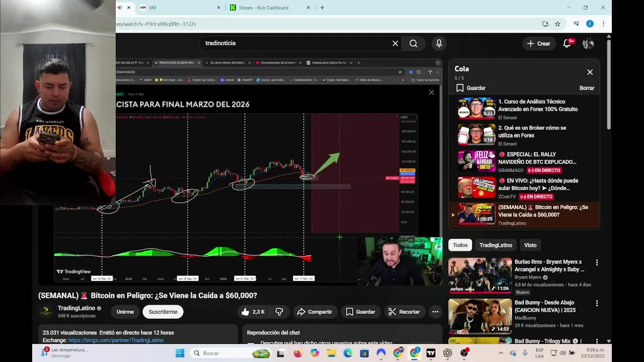Click the YouTube search magnifier button

tap(413, 43)
